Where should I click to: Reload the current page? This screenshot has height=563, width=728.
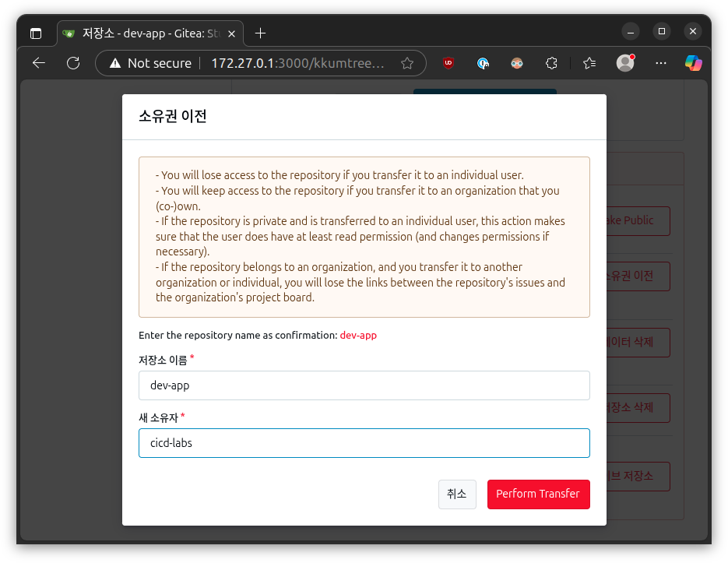73,63
